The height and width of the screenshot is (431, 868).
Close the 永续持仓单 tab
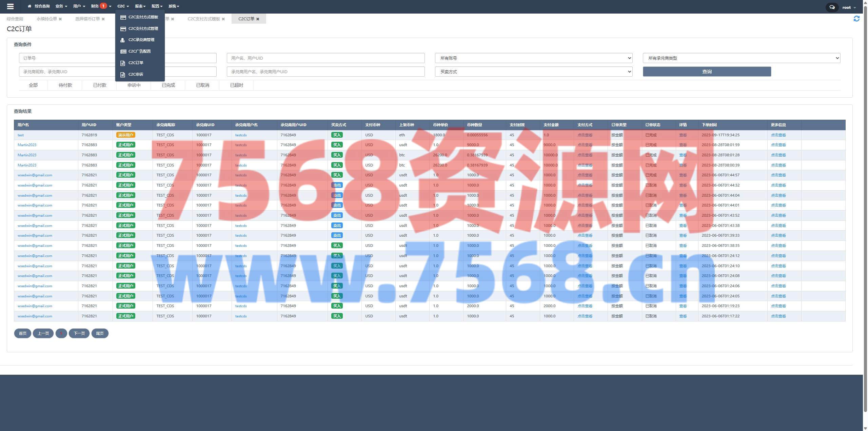(60, 19)
